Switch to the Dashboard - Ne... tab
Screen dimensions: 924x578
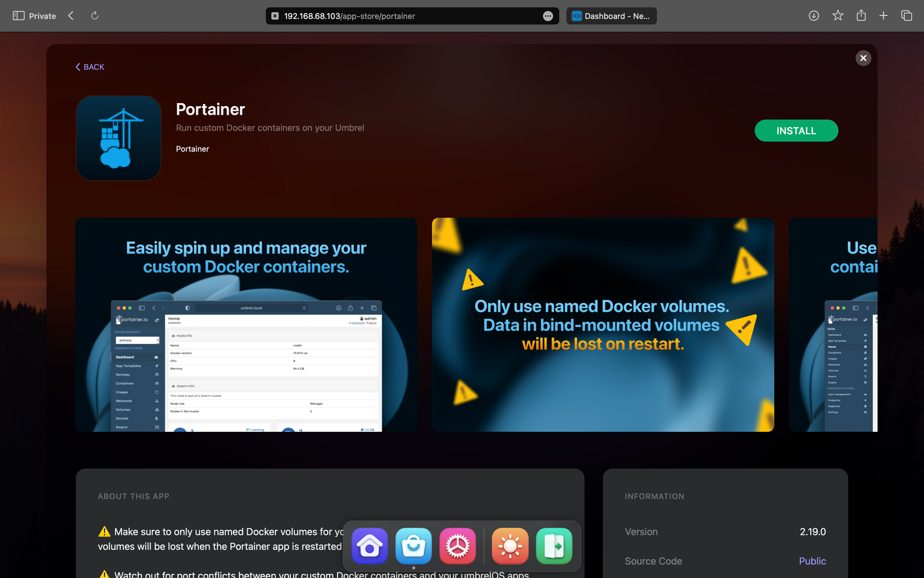(611, 16)
